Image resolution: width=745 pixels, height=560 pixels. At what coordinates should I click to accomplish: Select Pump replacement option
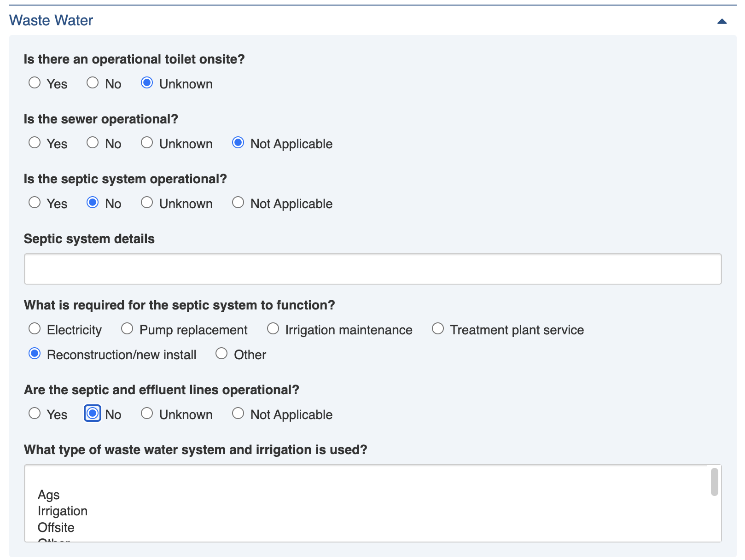pyautogui.click(x=127, y=329)
